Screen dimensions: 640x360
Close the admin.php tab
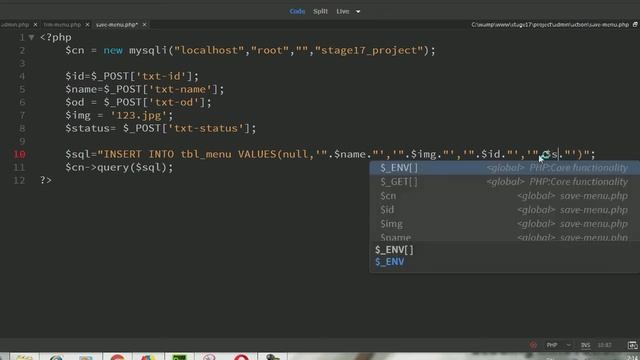point(35,25)
